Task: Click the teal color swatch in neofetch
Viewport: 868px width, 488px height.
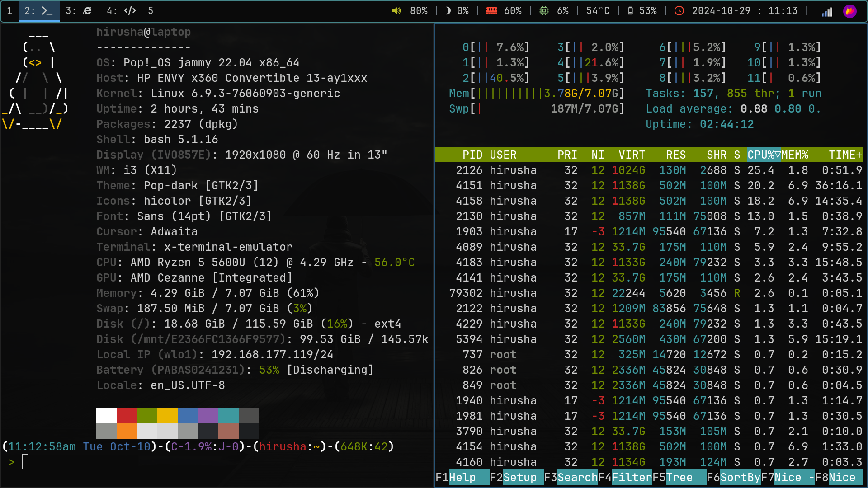Action: pos(228,416)
